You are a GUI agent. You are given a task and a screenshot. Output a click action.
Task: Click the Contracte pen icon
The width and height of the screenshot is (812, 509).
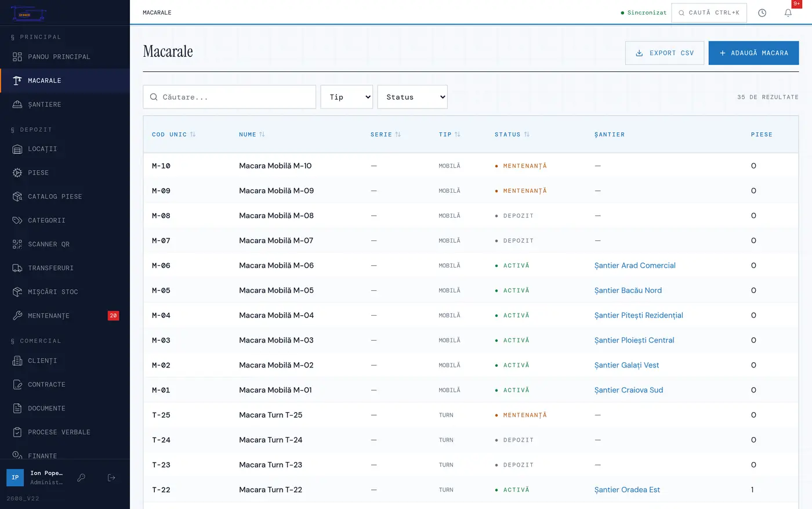tap(17, 385)
